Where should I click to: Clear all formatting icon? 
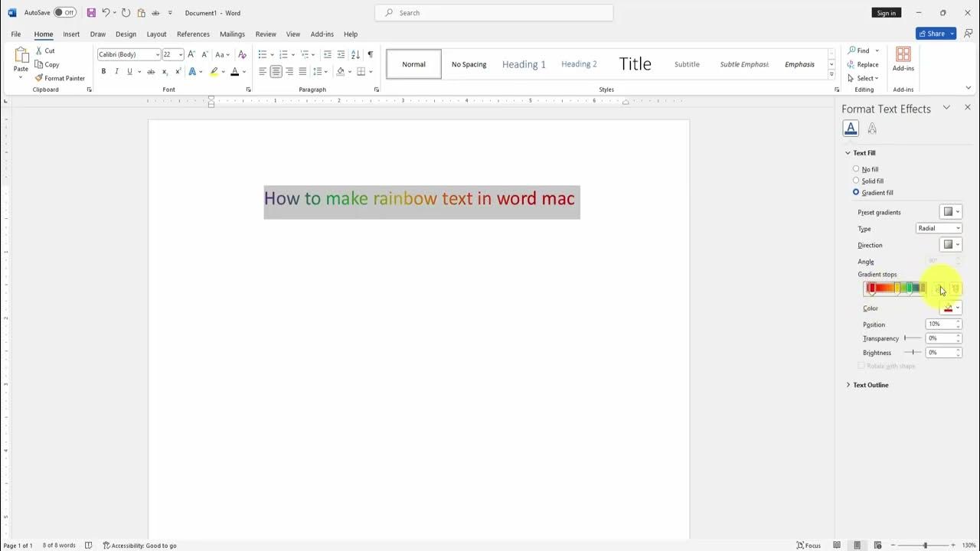(243, 54)
